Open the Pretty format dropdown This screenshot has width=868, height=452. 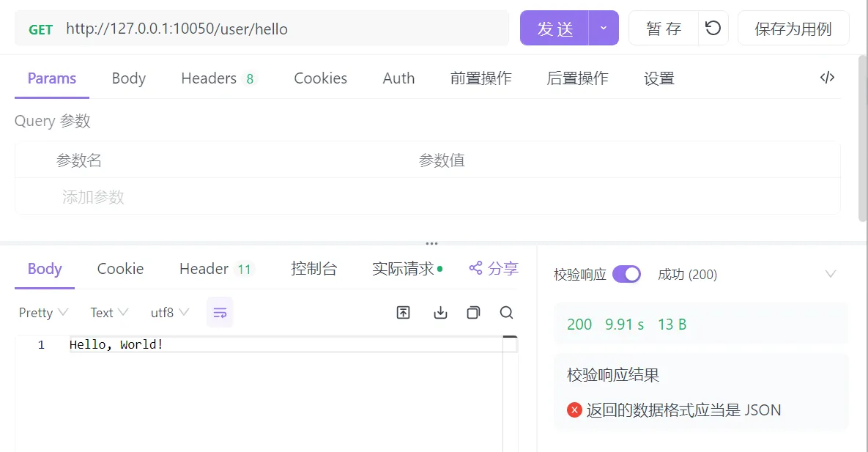click(43, 312)
